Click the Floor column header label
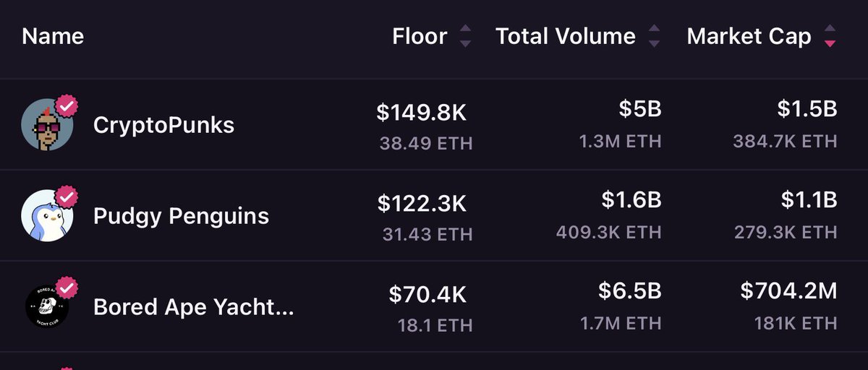The image size is (868, 370). [x=420, y=36]
